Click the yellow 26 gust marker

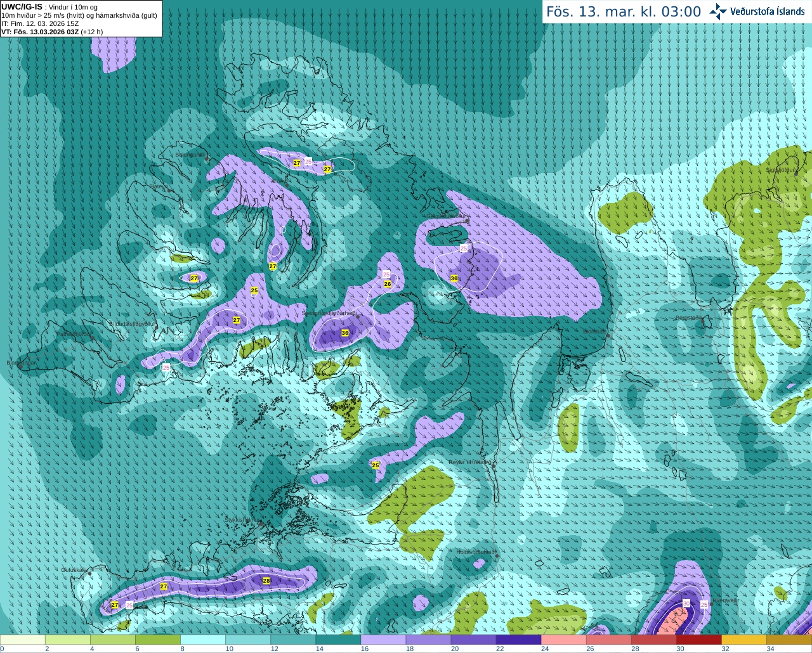(x=388, y=284)
